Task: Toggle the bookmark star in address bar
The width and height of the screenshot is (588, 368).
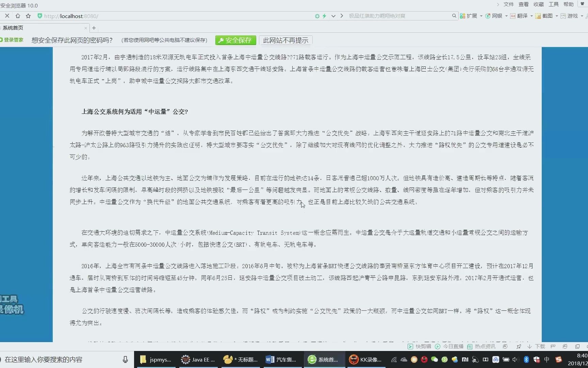Action: tap(28, 16)
